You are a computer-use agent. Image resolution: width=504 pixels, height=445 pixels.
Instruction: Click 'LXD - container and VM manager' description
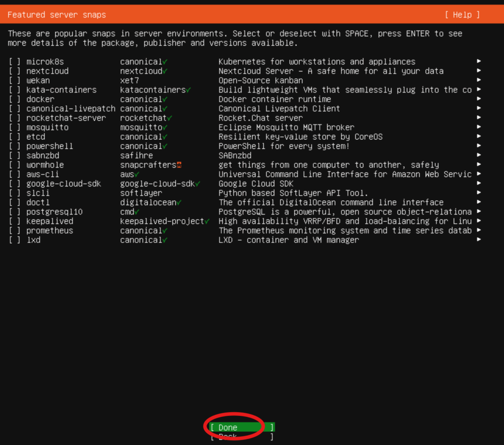[288, 240]
